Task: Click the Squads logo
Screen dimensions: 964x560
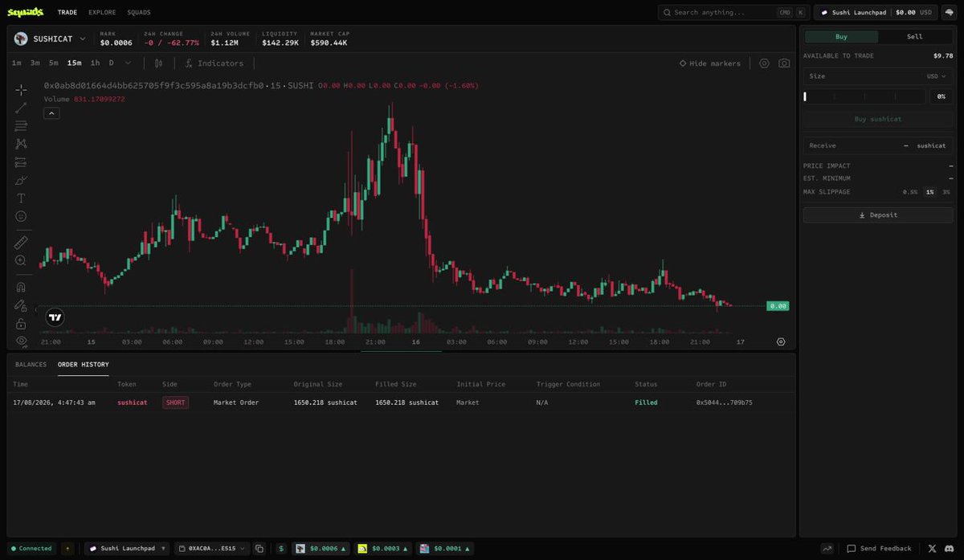Action: (x=25, y=12)
